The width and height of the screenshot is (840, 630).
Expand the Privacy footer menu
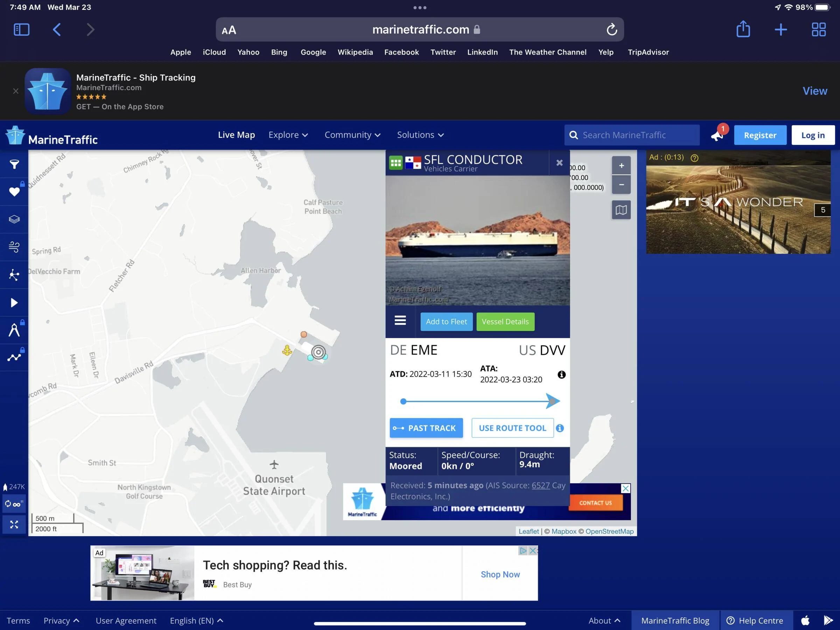[x=62, y=621]
